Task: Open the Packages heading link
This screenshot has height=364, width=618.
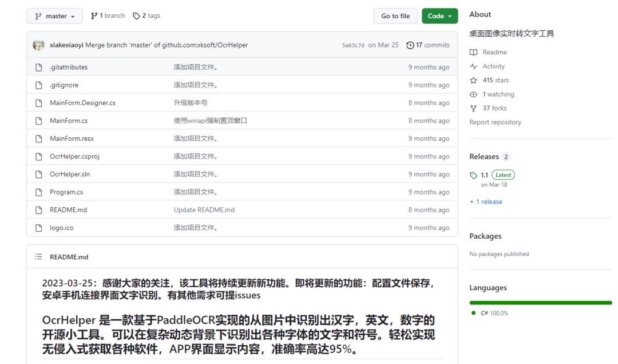Action: [485, 236]
